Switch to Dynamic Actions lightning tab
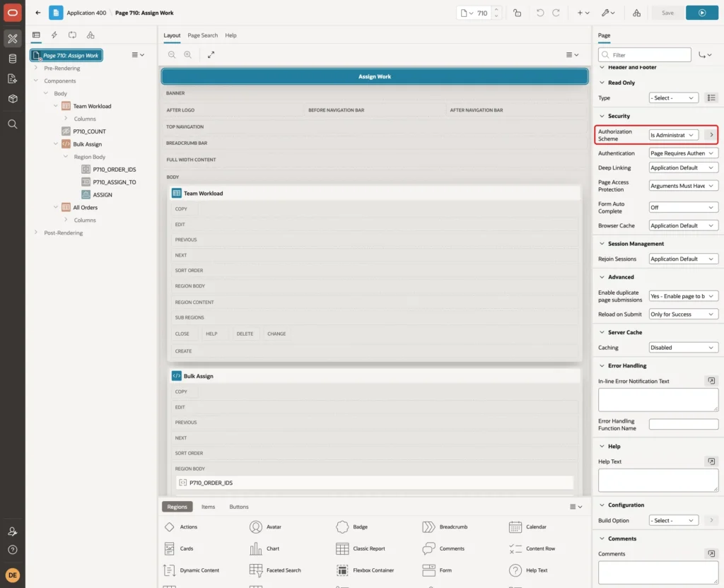 point(54,35)
